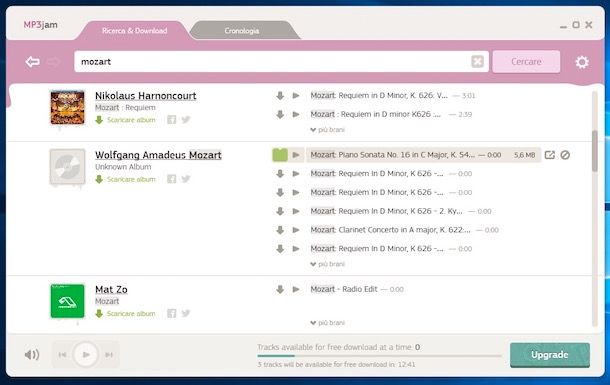610x385 pixels.
Task: Select track Mozart : Requiem in D minor K626
Action: coord(376,114)
